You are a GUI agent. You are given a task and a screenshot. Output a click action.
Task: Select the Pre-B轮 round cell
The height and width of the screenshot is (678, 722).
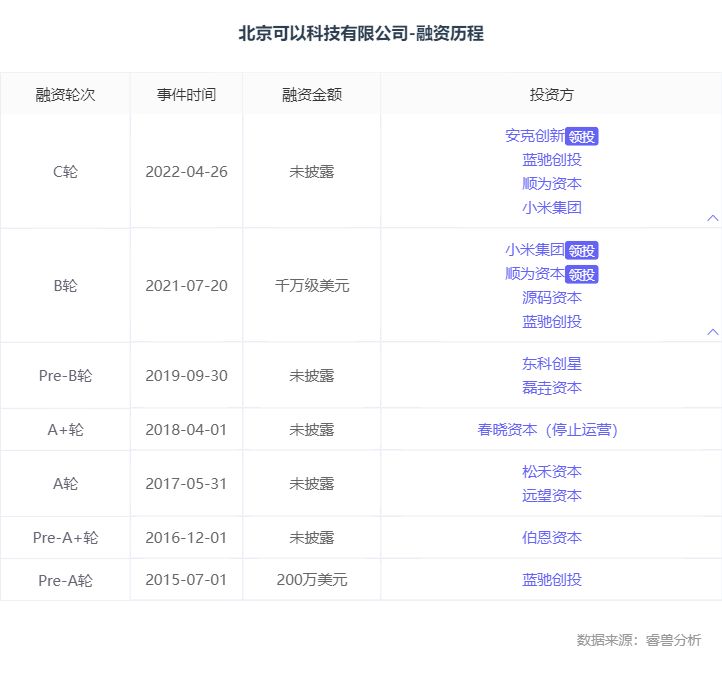(65, 376)
